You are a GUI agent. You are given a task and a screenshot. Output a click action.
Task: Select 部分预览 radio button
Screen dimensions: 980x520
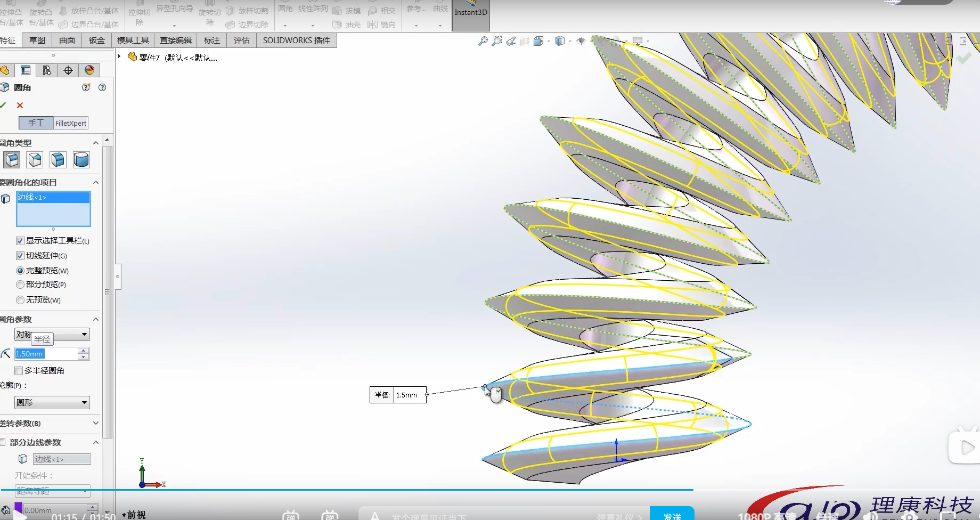[x=20, y=285]
